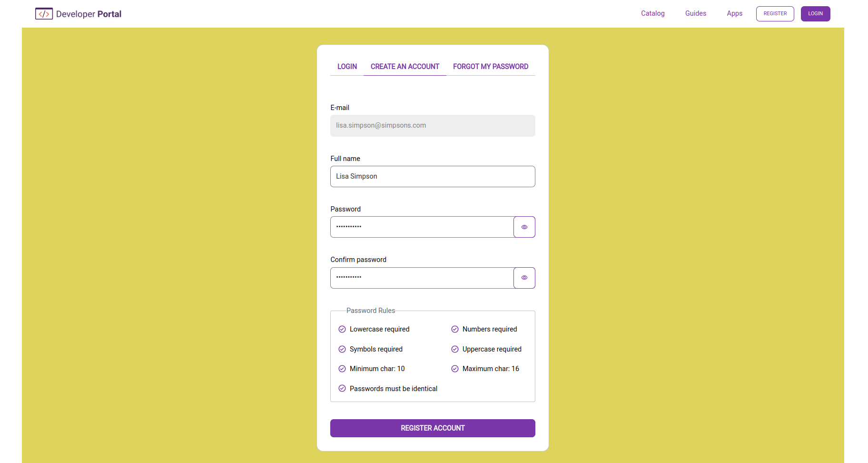
Task: Click the purple LOGIN button in header
Action: coord(815,13)
